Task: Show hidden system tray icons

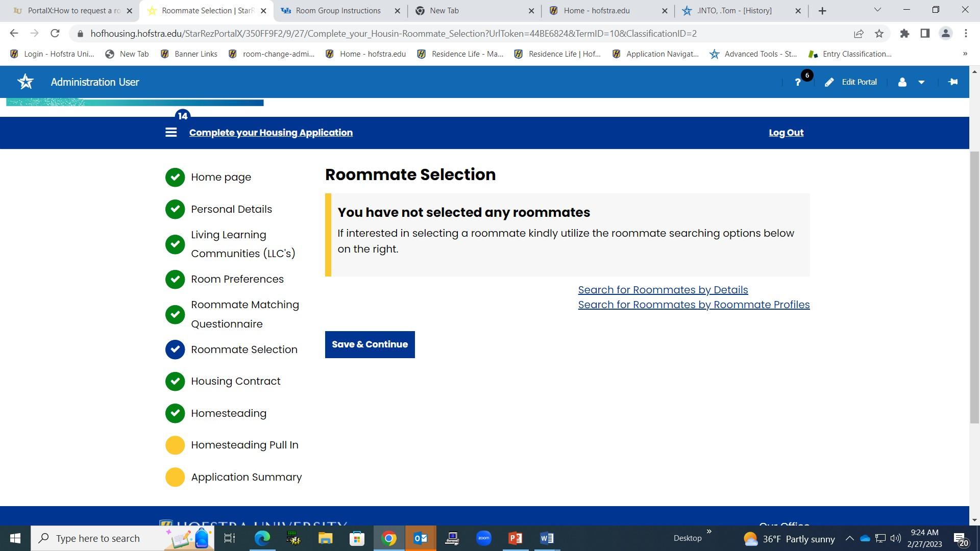Action: point(849,538)
